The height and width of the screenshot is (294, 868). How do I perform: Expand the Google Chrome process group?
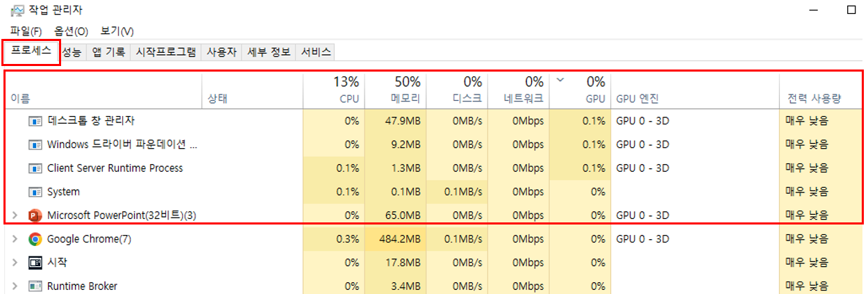tap(15, 239)
